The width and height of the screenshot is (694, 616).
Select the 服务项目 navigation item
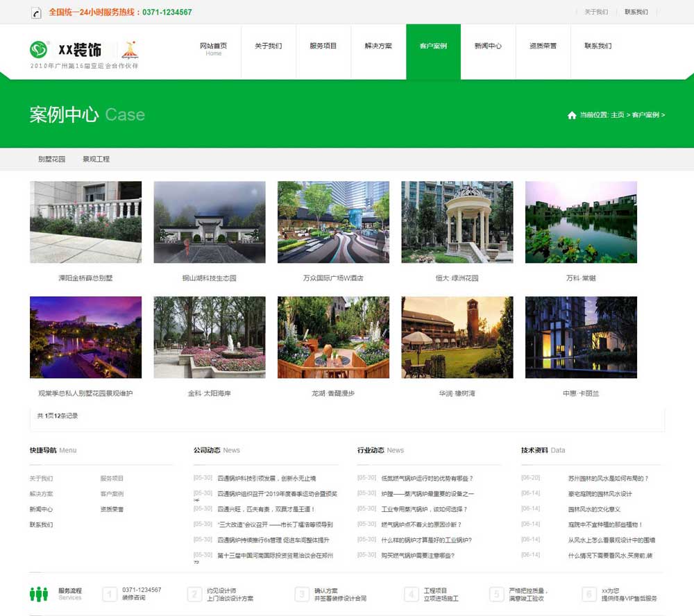click(x=323, y=46)
